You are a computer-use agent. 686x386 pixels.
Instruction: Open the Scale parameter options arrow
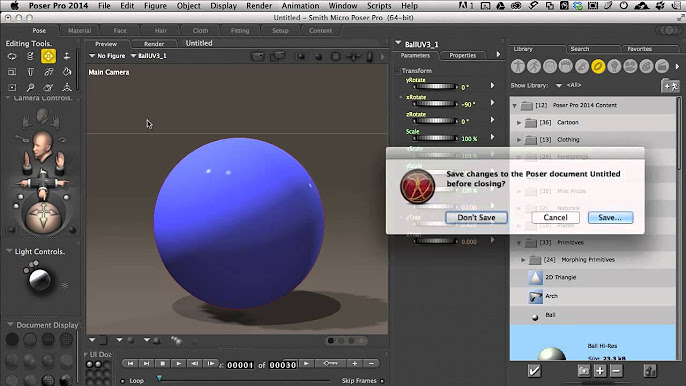point(492,137)
